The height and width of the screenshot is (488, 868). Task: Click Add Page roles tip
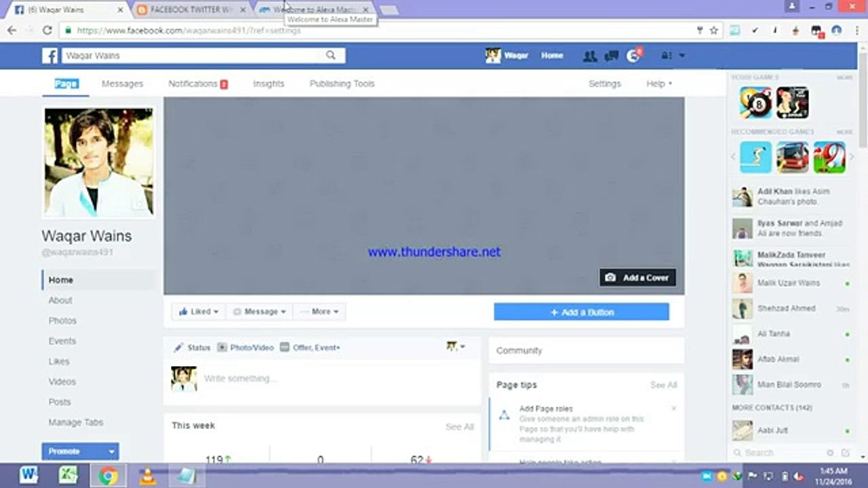[546, 409]
